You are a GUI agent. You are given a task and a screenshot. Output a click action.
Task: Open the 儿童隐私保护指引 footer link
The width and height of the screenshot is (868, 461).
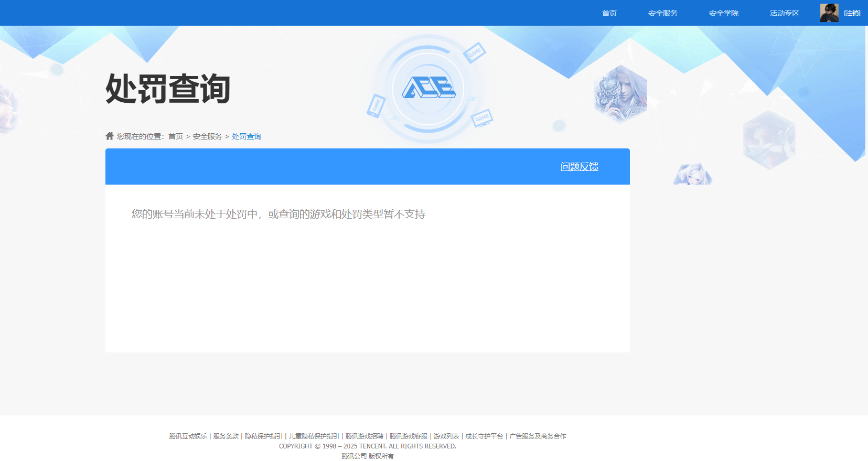point(314,436)
